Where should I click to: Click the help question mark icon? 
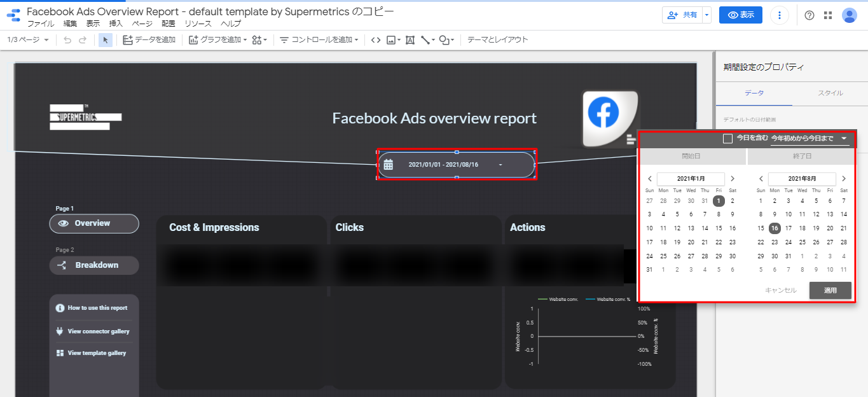pyautogui.click(x=809, y=15)
